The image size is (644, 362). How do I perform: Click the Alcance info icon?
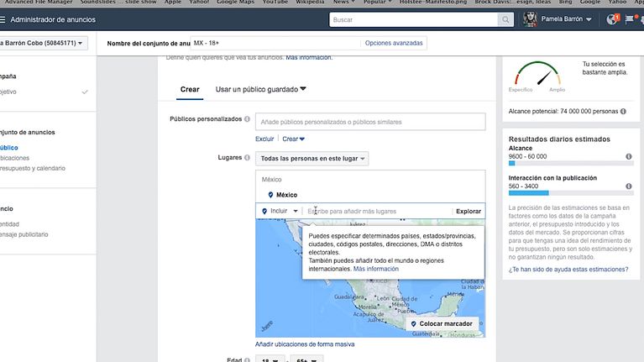click(x=628, y=156)
